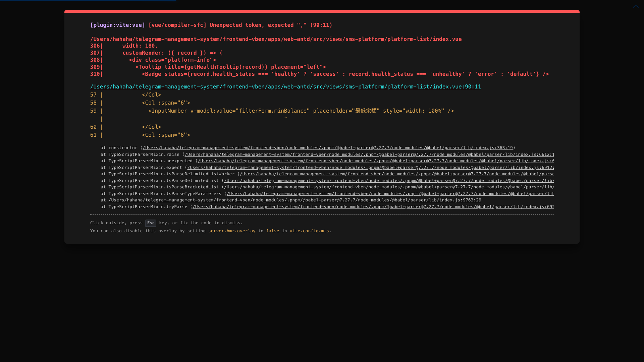This screenshot has height=362, width=644.
Task: Click the vite.config.mts filename text
Action: tap(309, 231)
